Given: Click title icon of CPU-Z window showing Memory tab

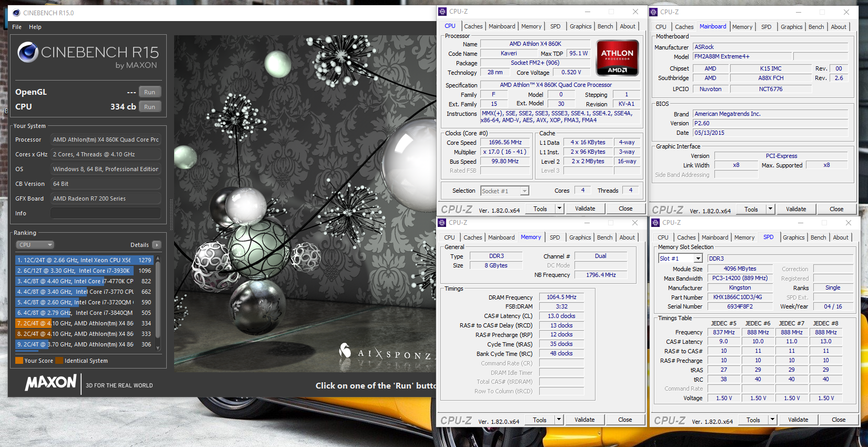Looking at the screenshot, I should [x=442, y=223].
